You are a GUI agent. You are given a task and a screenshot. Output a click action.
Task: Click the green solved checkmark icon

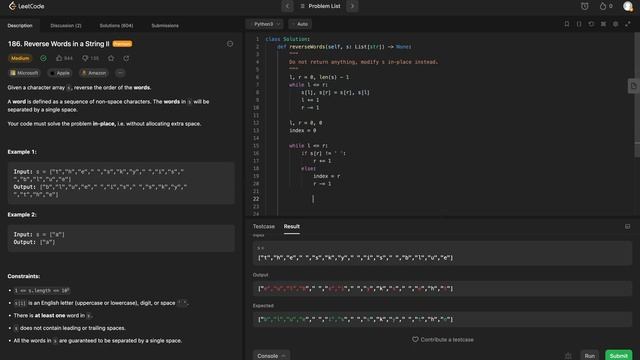(43, 58)
